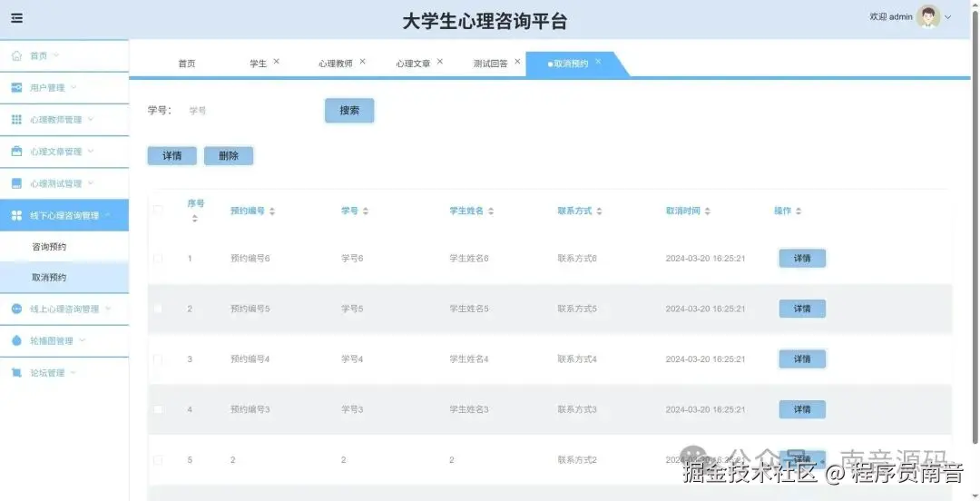Click the 删除 delete button
Viewport: 980px width, 501px height.
[229, 156]
